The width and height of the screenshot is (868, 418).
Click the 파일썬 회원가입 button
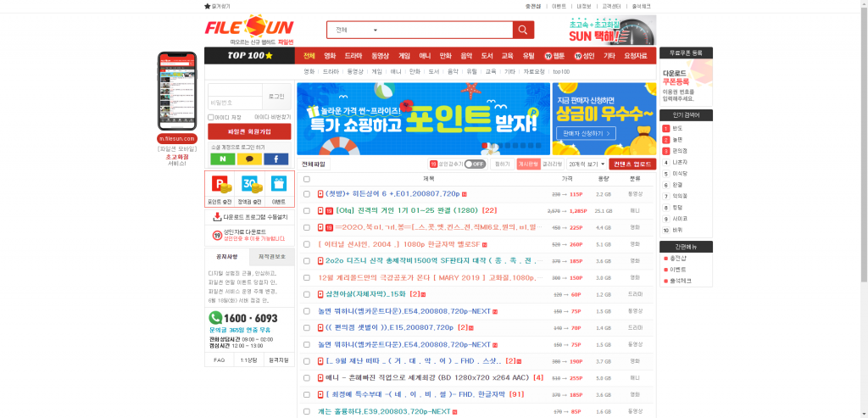coord(249,131)
